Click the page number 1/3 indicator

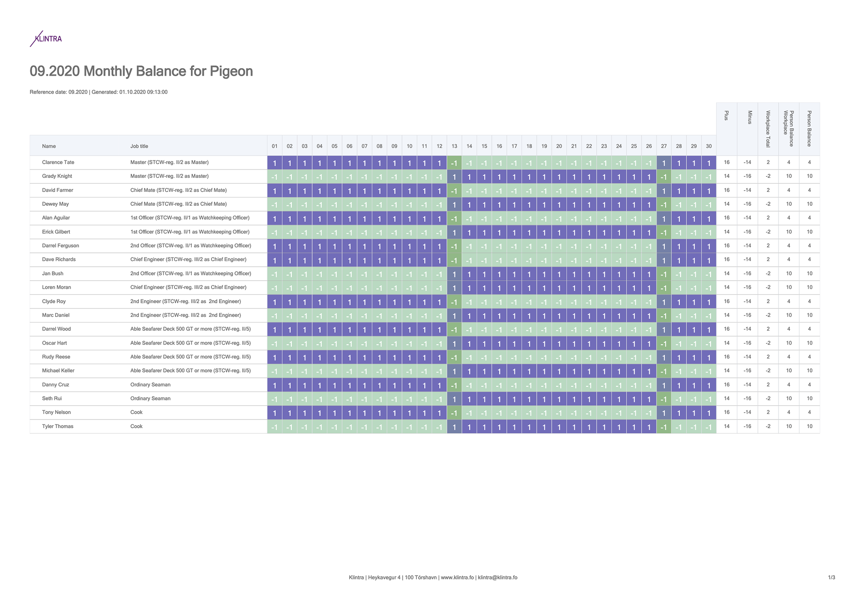pyautogui.click(x=831, y=577)
